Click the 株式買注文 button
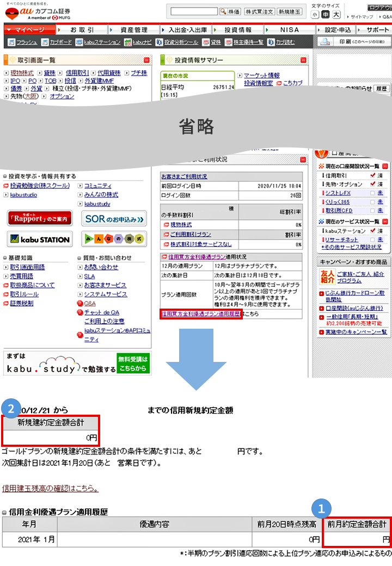Screen dimensions: 392x566 [x=259, y=11]
